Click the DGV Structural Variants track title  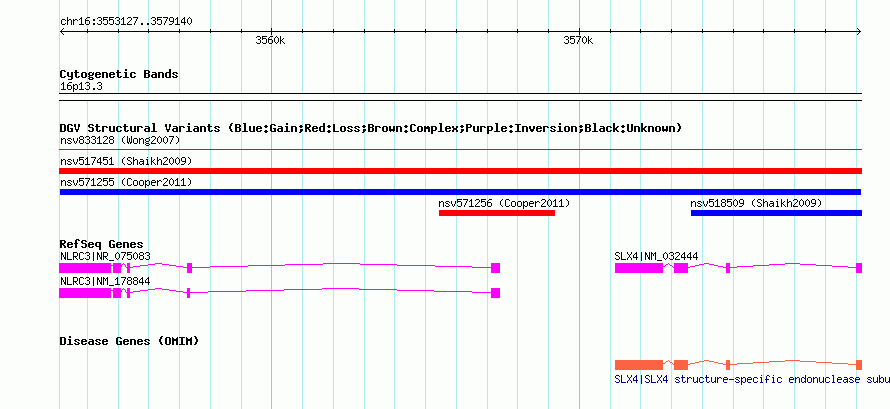pyautogui.click(x=371, y=128)
